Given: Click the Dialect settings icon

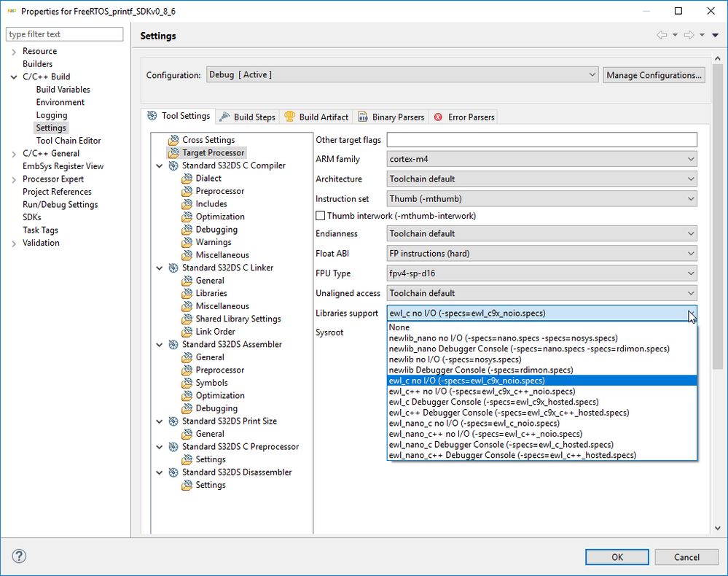Looking at the screenshot, I should point(187,179).
